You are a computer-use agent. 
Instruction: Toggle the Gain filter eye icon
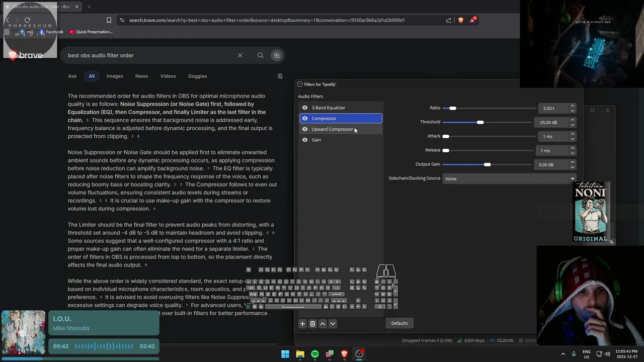(x=305, y=140)
